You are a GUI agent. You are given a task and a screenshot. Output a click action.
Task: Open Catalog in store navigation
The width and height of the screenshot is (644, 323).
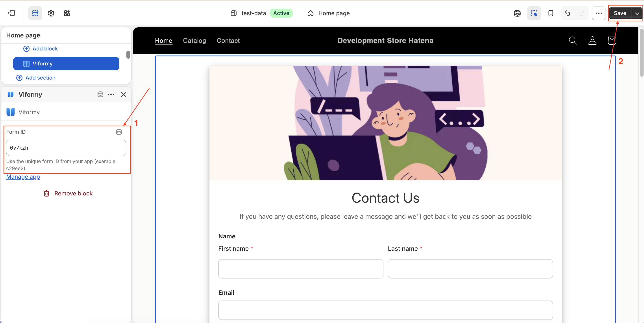[x=194, y=41]
